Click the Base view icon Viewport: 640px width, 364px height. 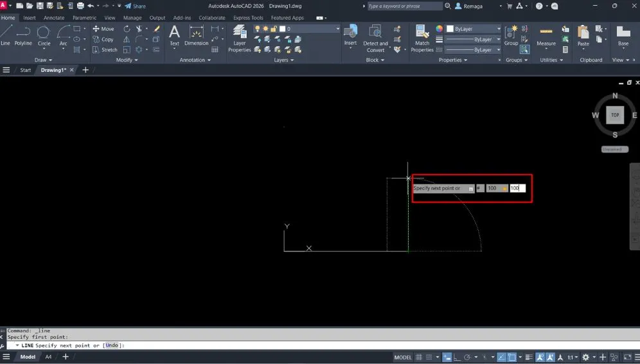pyautogui.click(x=623, y=35)
